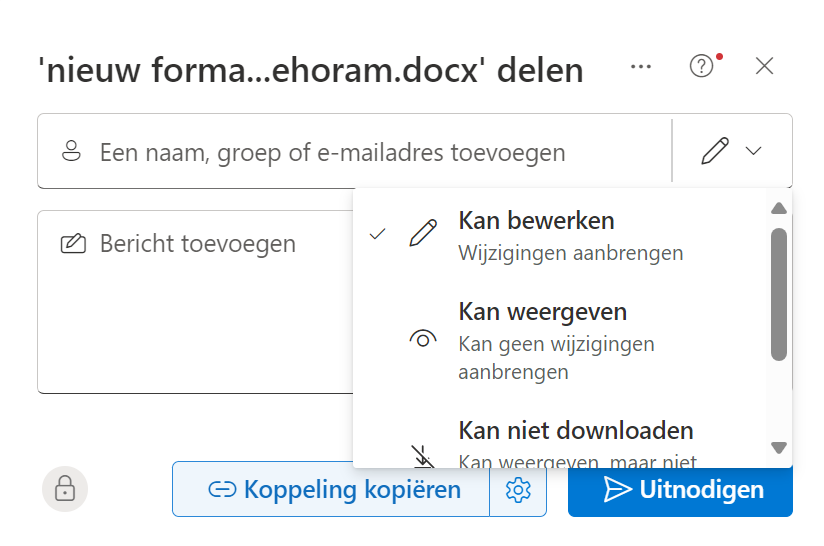Viewport: 824px width, 546px height.
Task: Choose 'Kan niet downloaden' option
Action: point(575,431)
